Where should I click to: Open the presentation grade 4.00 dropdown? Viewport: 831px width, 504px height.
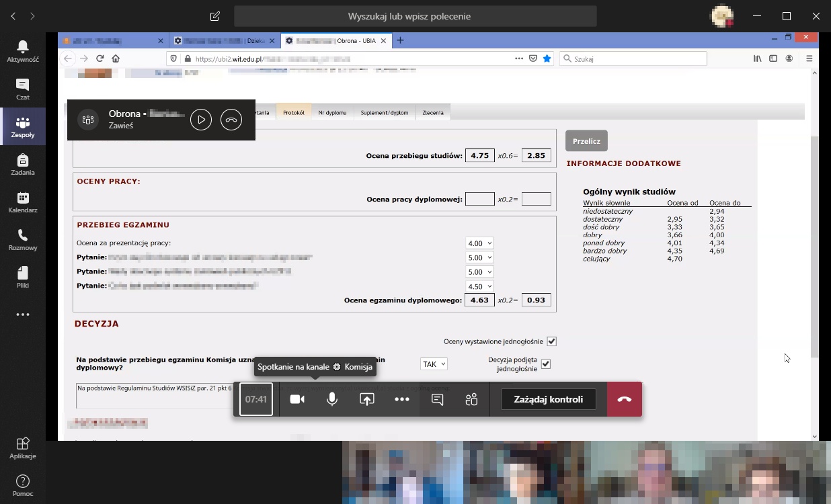[479, 243]
